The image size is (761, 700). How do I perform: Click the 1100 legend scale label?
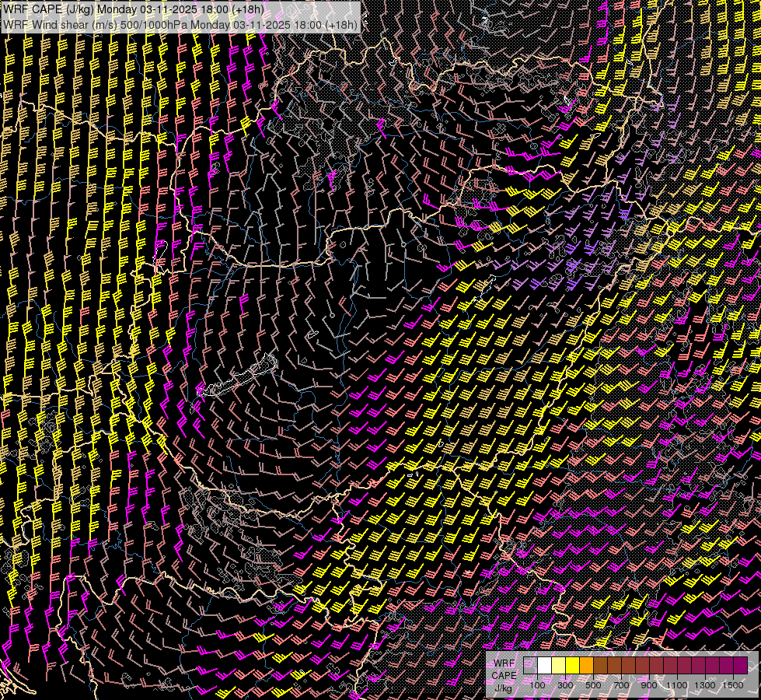point(677,685)
